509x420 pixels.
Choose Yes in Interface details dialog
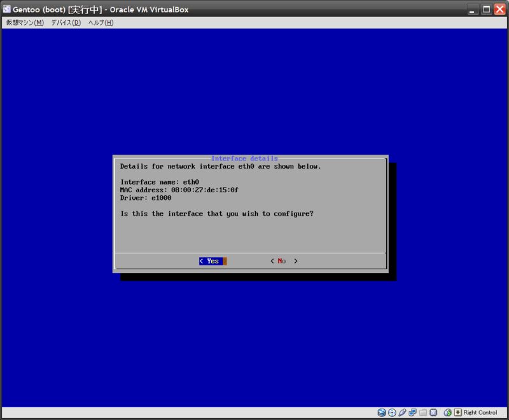pos(213,261)
